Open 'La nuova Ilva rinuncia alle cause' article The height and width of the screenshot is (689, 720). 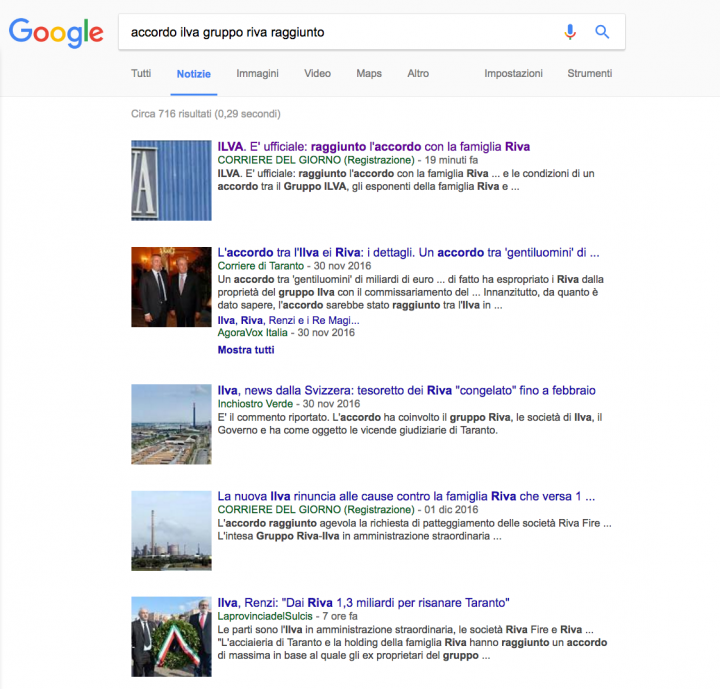pyautogui.click(x=406, y=497)
